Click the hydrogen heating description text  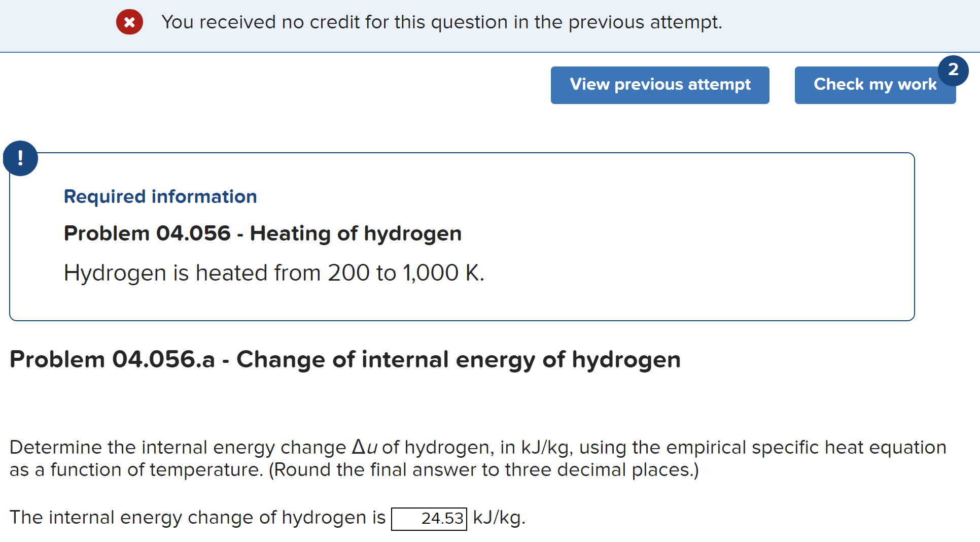click(274, 273)
